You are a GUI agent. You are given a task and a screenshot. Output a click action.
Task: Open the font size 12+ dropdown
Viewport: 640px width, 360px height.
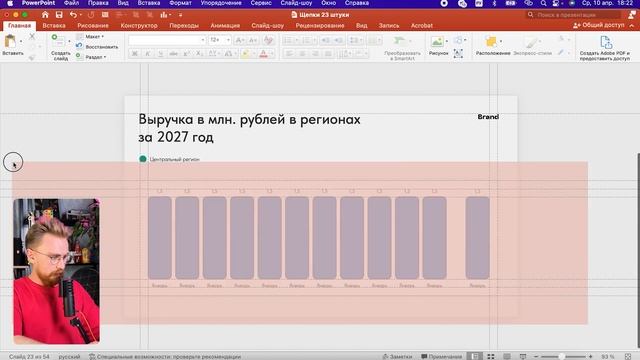point(228,40)
